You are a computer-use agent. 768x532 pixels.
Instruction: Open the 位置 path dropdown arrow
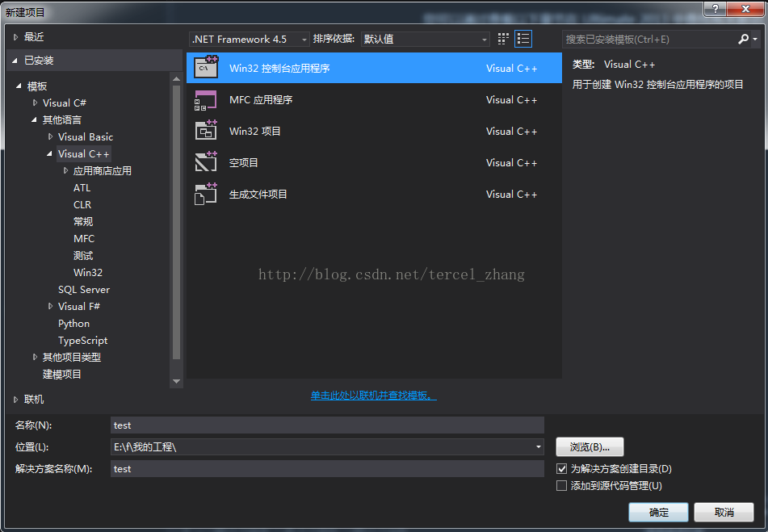(539, 447)
